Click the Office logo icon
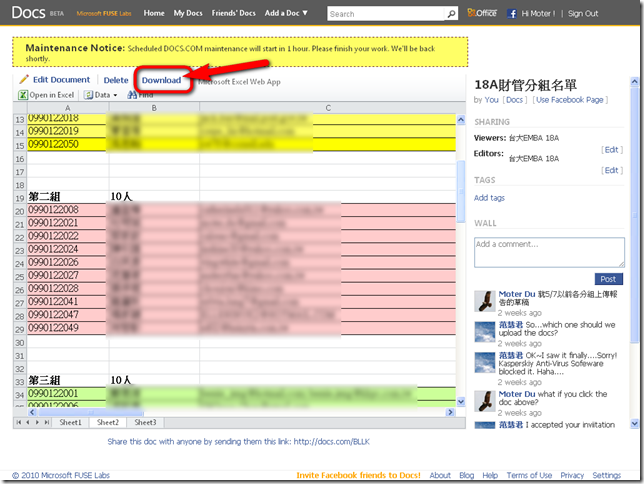 click(x=482, y=13)
